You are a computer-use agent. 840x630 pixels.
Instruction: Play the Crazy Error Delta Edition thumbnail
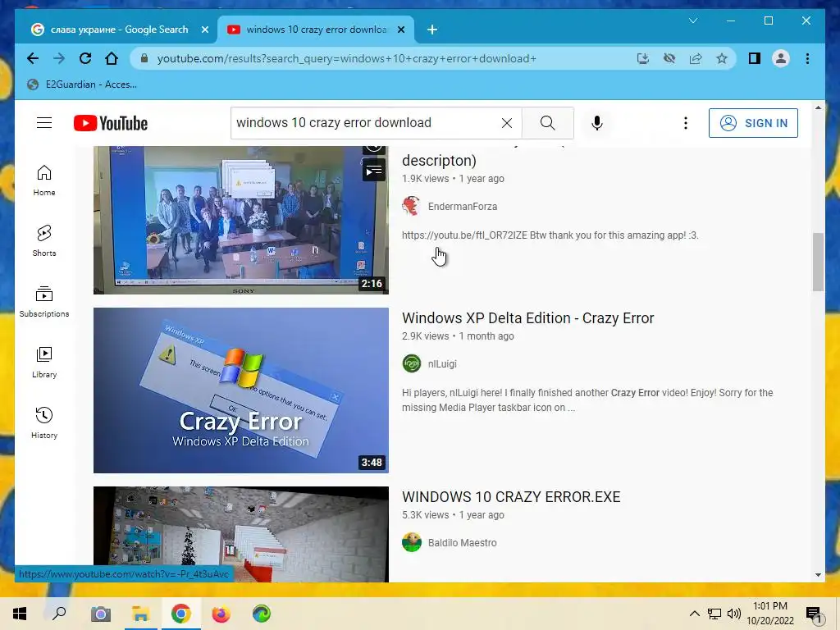[240, 390]
